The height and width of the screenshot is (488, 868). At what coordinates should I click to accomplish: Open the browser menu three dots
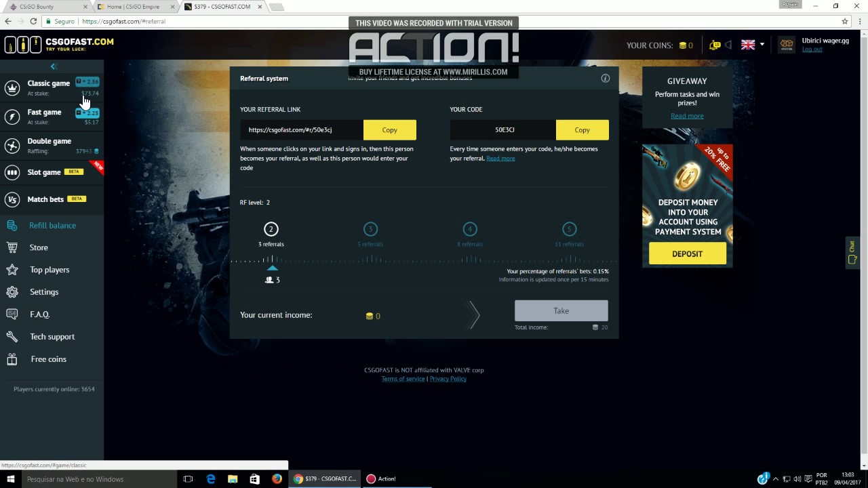tap(861, 22)
